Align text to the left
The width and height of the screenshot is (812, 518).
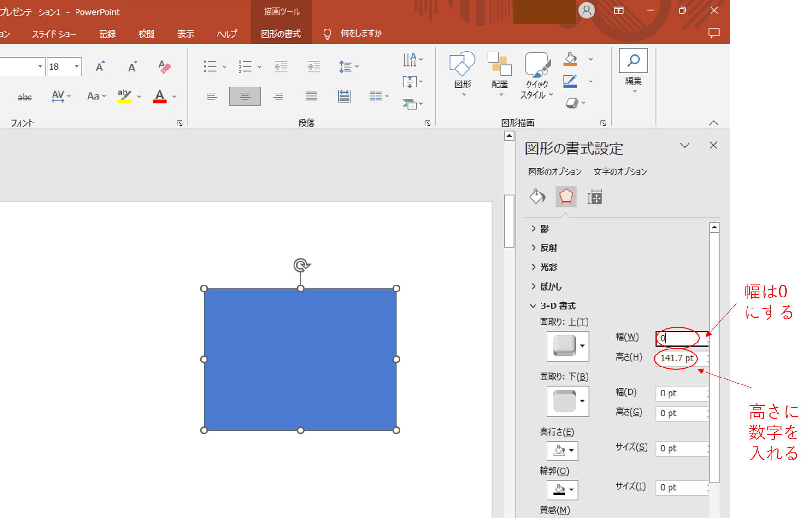212,96
